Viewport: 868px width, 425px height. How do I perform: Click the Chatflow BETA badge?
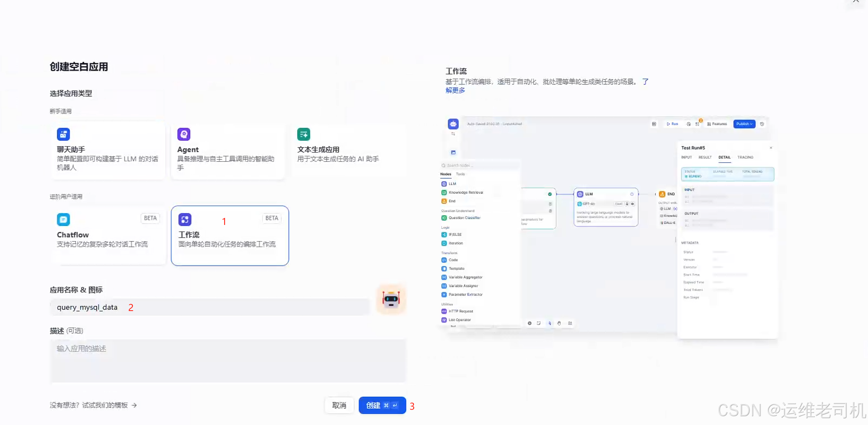point(150,218)
